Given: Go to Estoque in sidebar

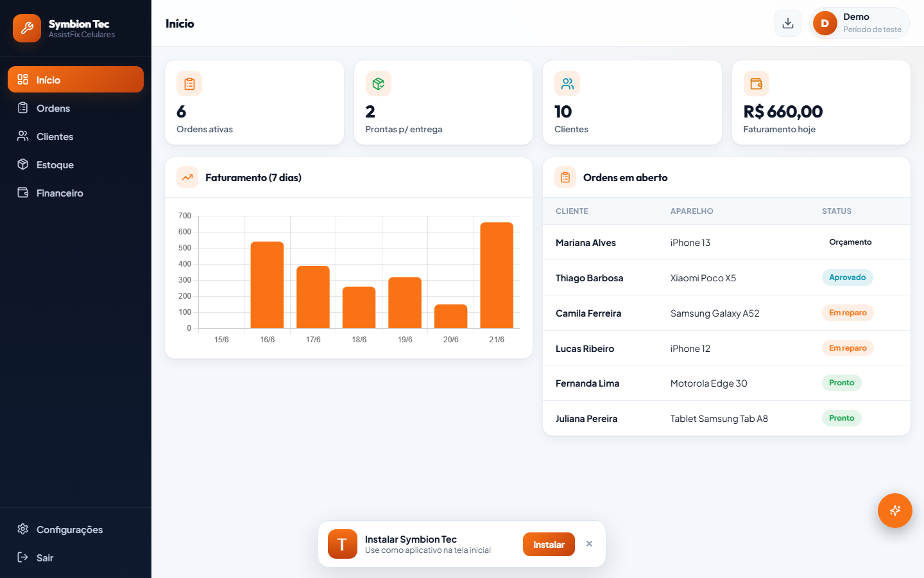Looking at the screenshot, I should click(76, 164).
